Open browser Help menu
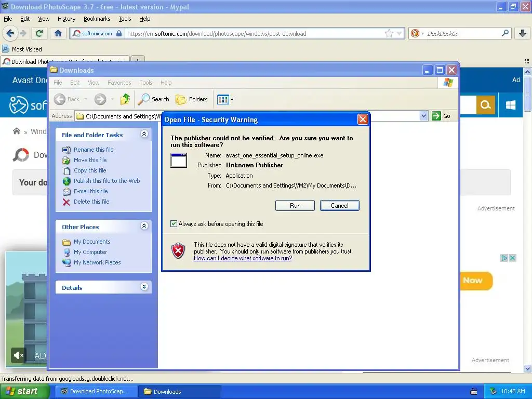Viewport: 532px width, 399px height. (145, 19)
